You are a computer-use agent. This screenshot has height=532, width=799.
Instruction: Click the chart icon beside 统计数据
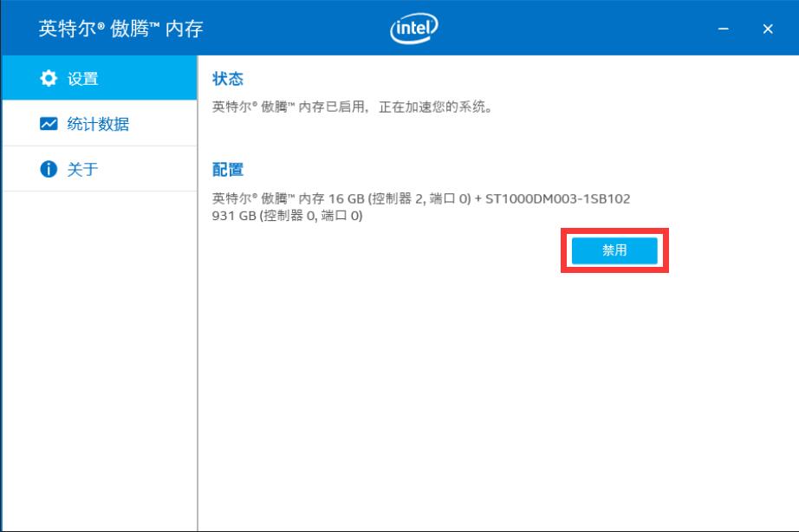point(49,124)
